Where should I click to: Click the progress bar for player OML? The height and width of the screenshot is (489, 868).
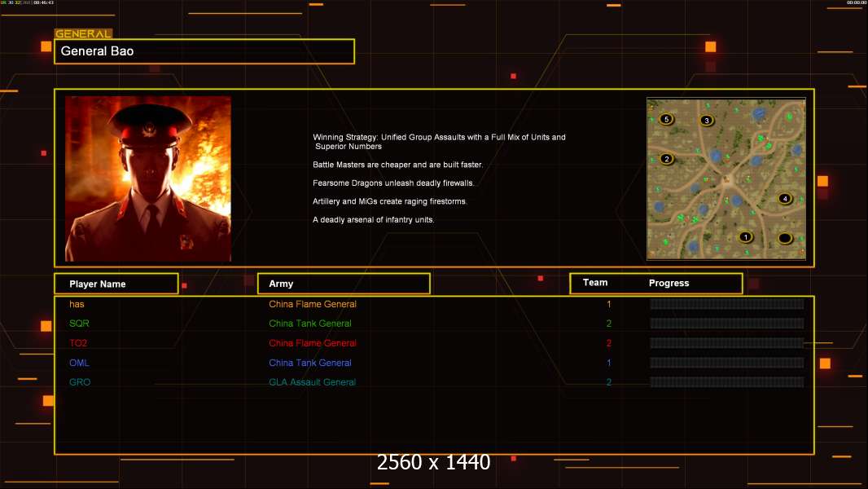727,363
